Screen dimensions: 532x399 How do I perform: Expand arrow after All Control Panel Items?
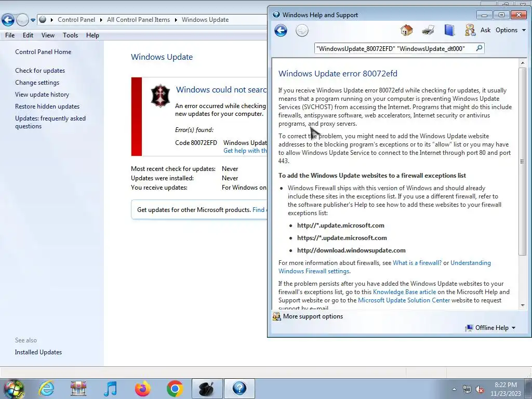coord(176,20)
